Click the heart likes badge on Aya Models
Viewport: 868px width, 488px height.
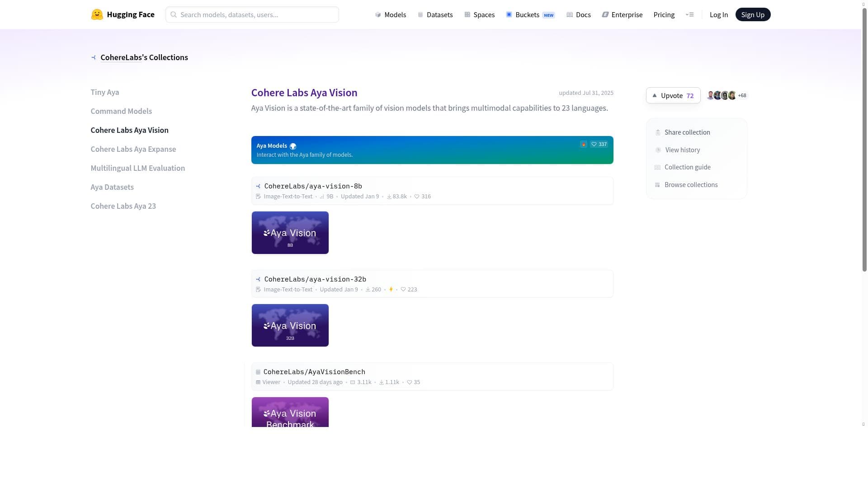click(599, 144)
